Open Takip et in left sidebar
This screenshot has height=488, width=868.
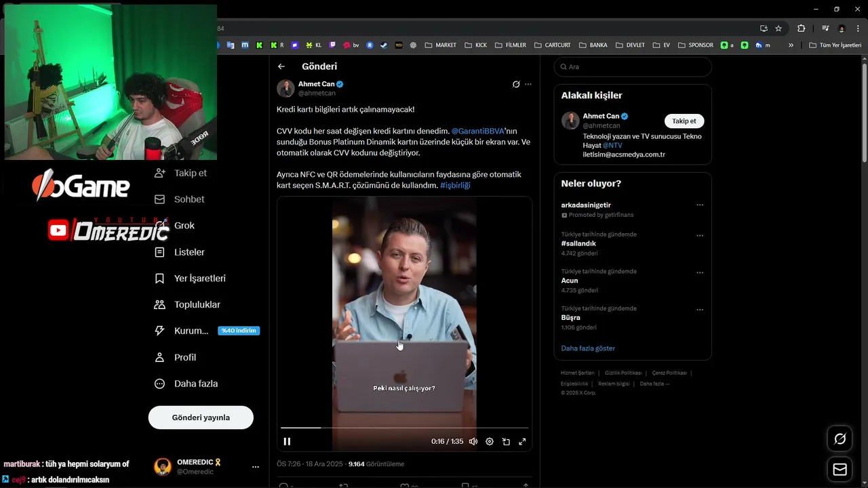[x=181, y=173]
